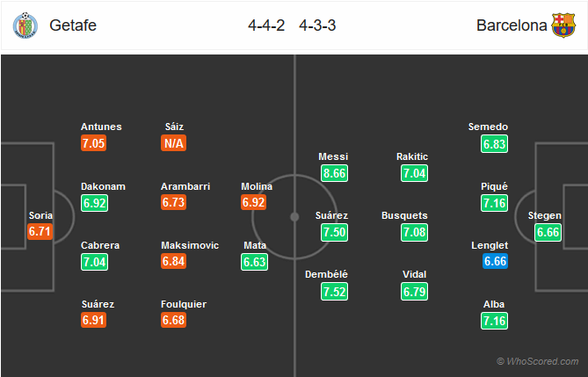This screenshot has height=377, width=588.
Task: Click the WhoScored.com watermark
Action: (x=537, y=361)
